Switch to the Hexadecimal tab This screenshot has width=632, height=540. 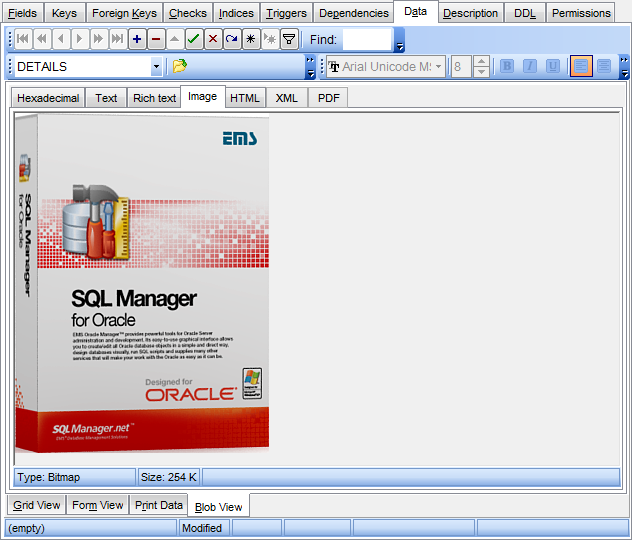49,98
